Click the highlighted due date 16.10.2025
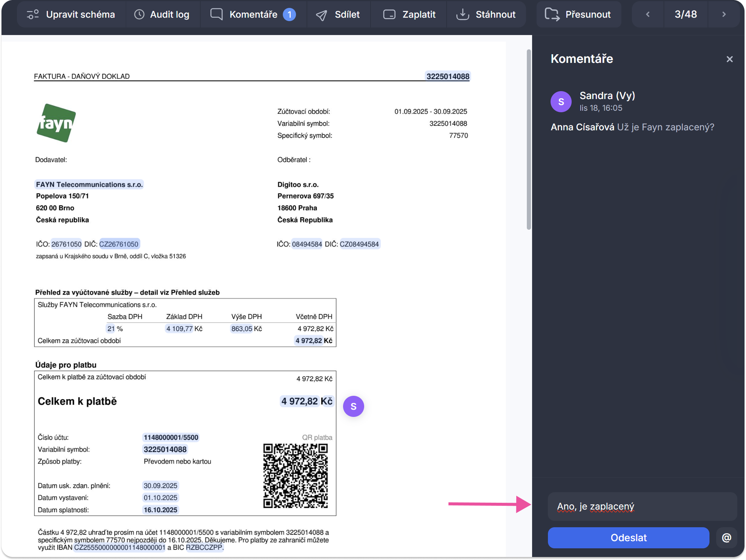This screenshot has width=746, height=560. tap(160, 510)
